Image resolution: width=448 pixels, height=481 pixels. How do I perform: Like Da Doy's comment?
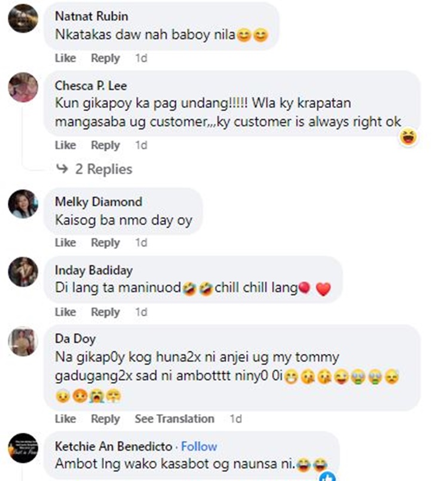click(x=65, y=419)
